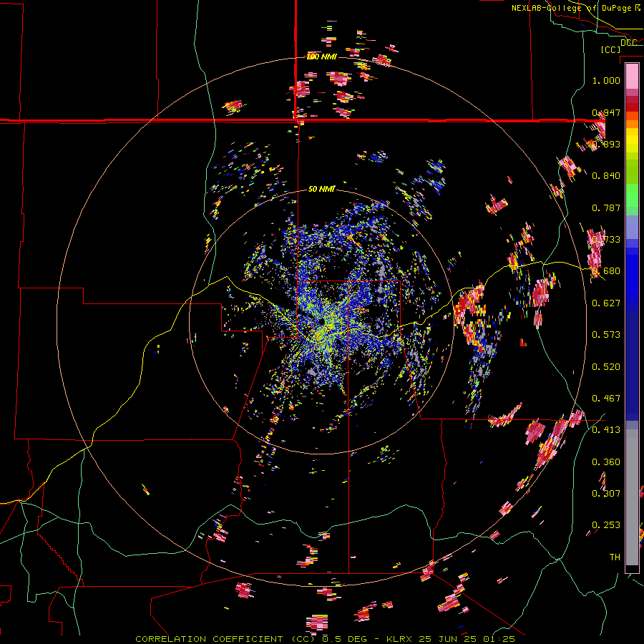Click the CORRELATION COEFFICIENT (CC) caption text
The height and width of the screenshot is (644, 644).
(225, 639)
